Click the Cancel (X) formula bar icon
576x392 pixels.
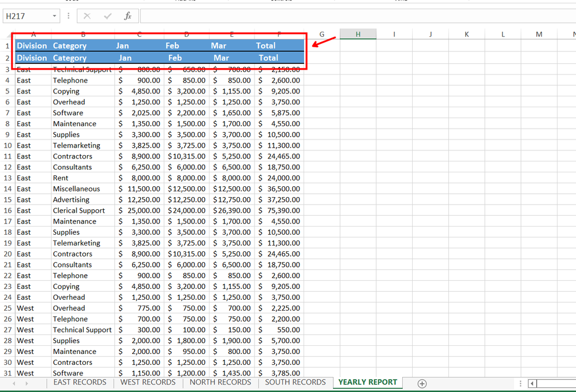[x=87, y=16]
